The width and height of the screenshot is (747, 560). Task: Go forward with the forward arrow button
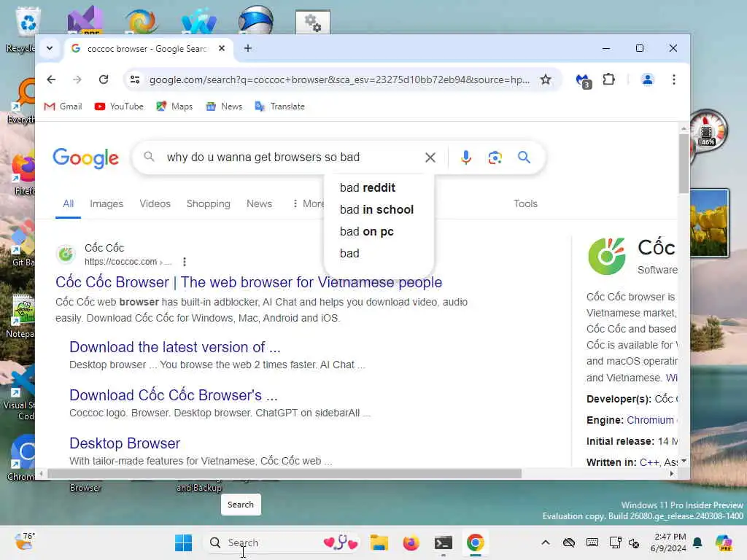click(77, 79)
